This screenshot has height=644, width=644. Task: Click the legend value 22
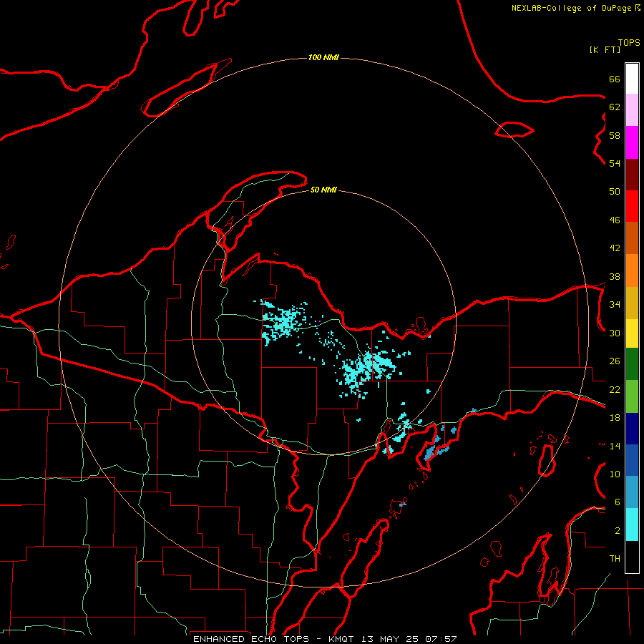point(615,389)
